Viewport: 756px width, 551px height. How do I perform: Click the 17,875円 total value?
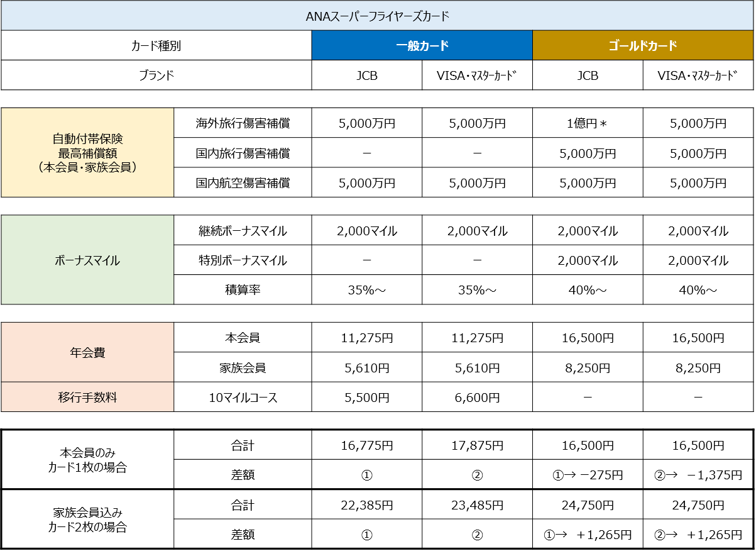[x=478, y=445]
